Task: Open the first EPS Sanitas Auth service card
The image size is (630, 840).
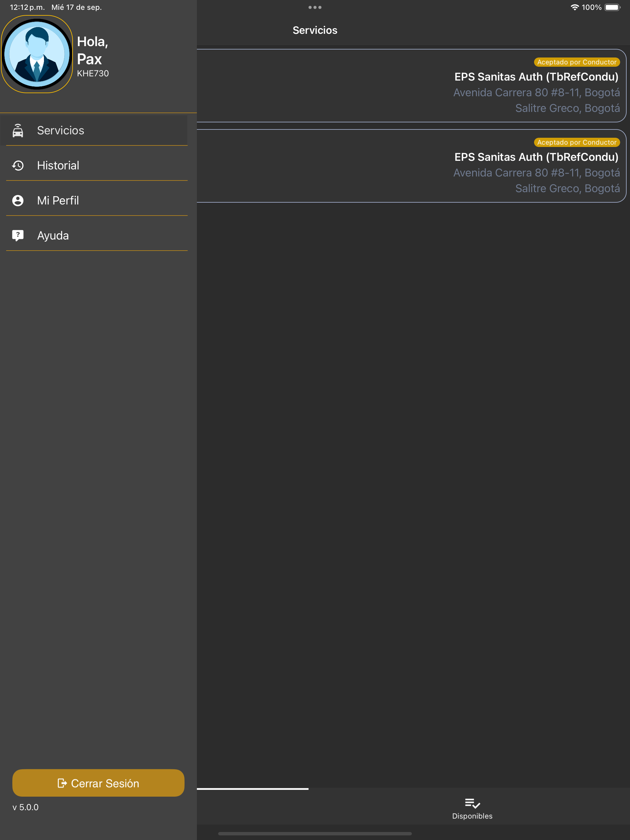Action: point(412,85)
